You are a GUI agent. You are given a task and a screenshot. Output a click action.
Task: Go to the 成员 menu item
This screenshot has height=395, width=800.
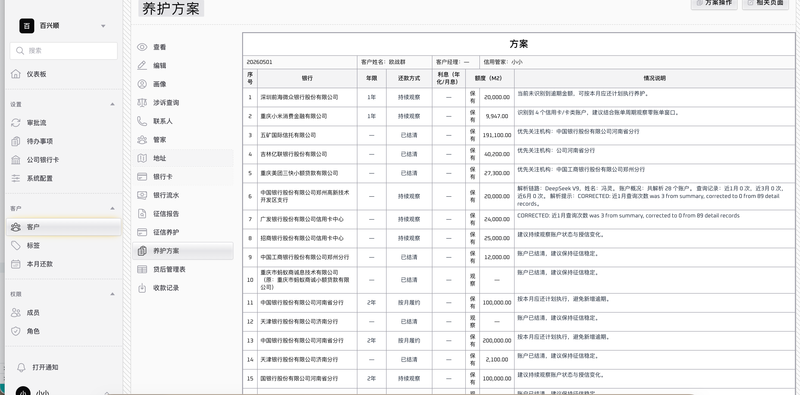coord(64,312)
